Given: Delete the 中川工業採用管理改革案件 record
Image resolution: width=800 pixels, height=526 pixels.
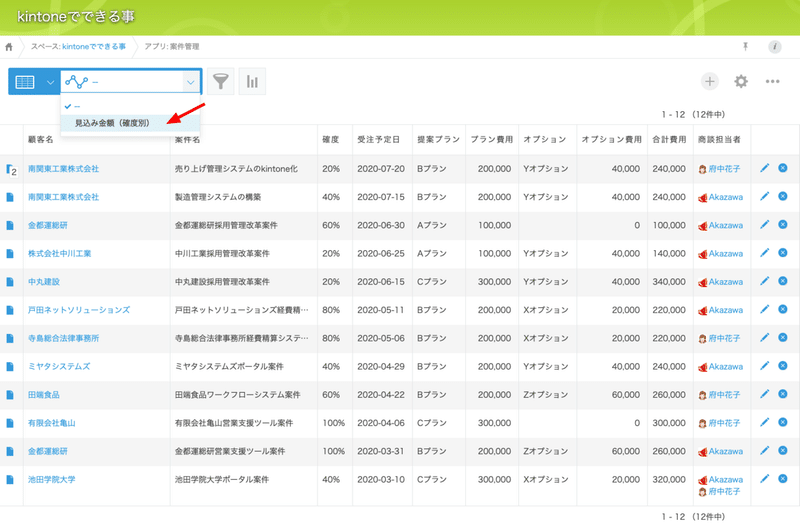Looking at the screenshot, I should pos(783,253).
